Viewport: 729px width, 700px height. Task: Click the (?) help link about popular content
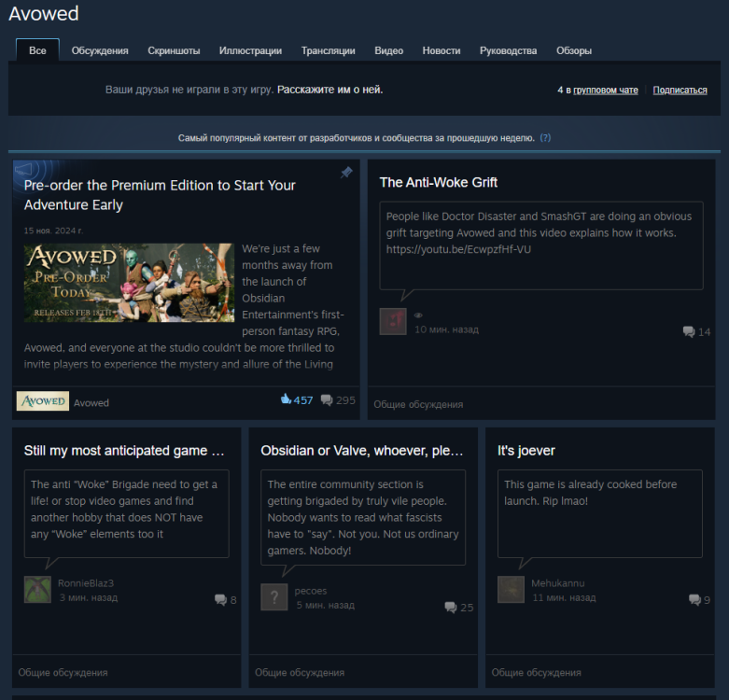545,137
